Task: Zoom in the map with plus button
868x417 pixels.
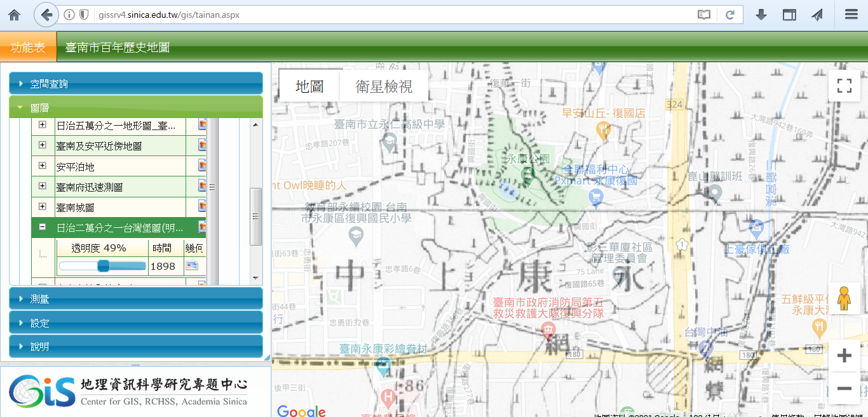Action: click(x=844, y=356)
